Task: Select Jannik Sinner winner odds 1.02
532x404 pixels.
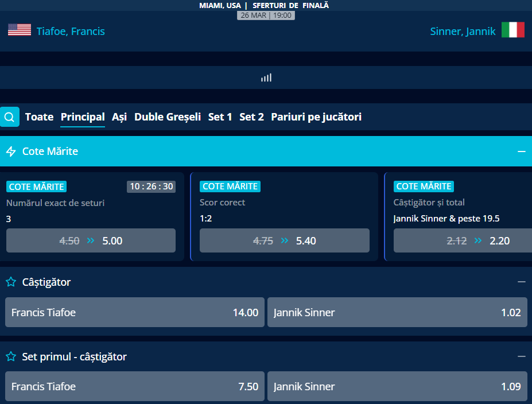Action: tap(397, 313)
